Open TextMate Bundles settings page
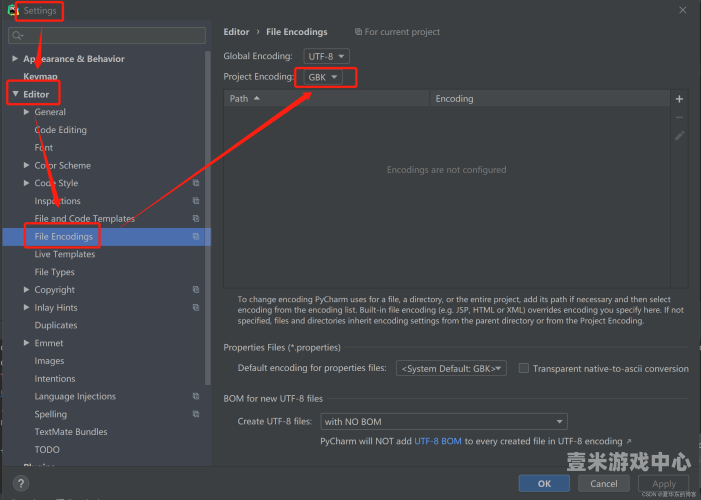Image resolution: width=701 pixels, height=500 pixels. [71, 432]
